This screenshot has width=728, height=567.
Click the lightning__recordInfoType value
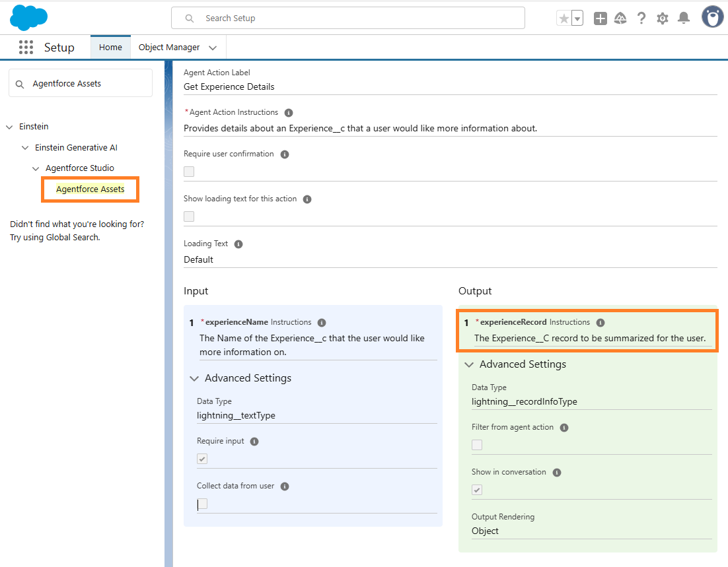click(524, 402)
